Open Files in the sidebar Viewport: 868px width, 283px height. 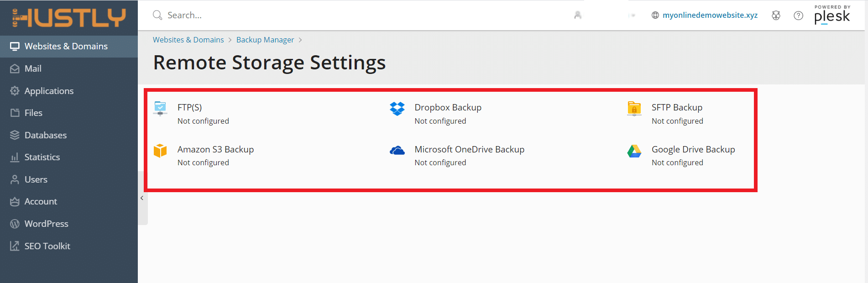69,113
